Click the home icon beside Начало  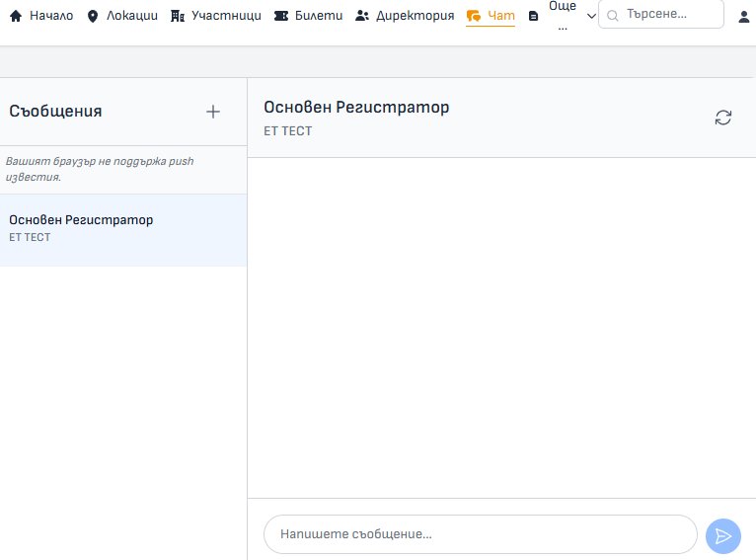16,16
